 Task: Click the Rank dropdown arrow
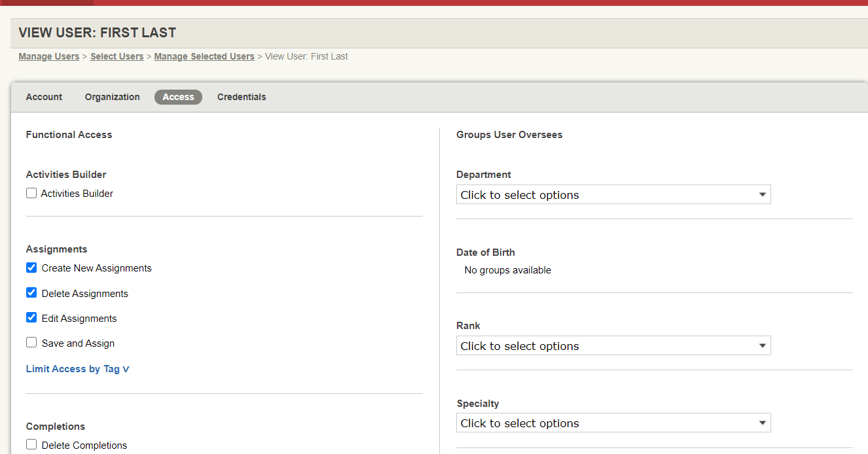click(x=762, y=346)
